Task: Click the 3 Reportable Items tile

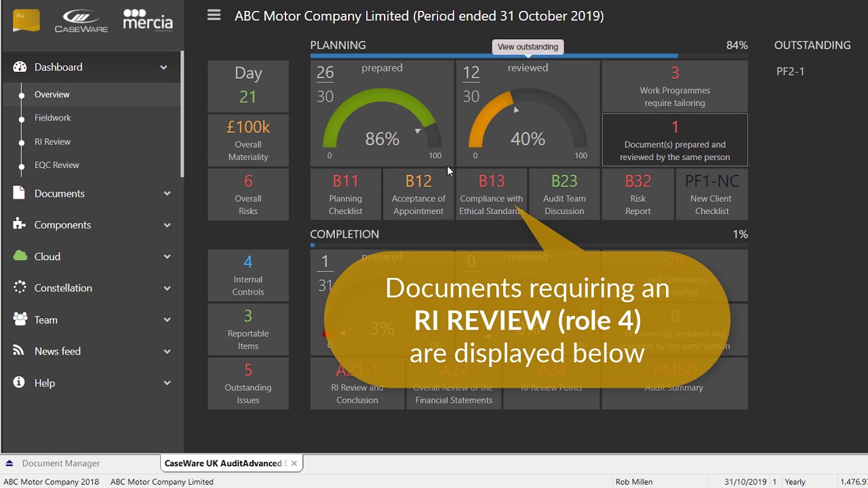Action: click(248, 329)
